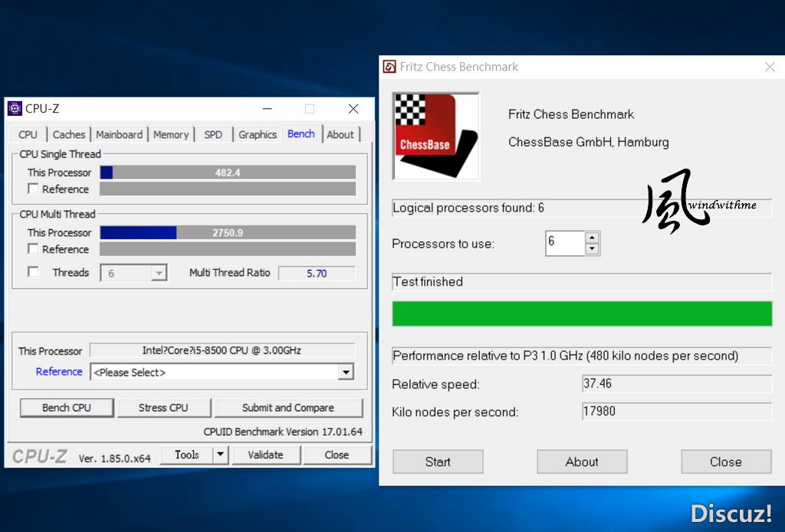Open the Mainboard tab
Screen dimensions: 785x532
[x=119, y=135]
